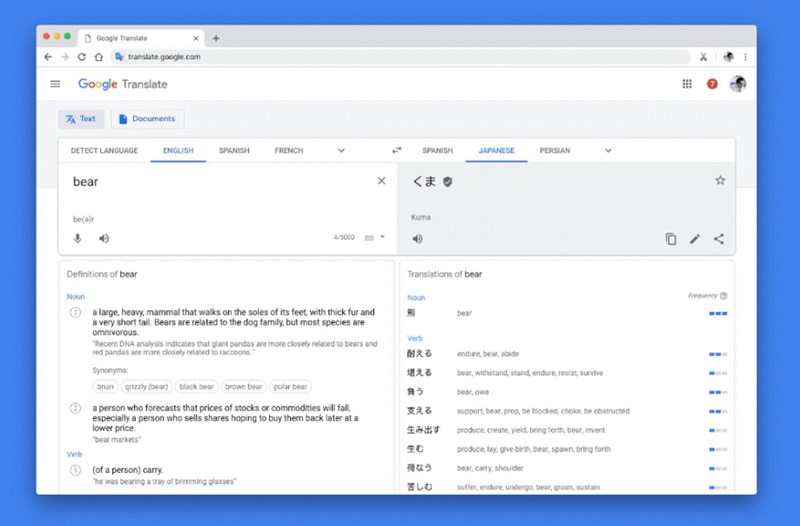The width and height of the screenshot is (800, 526).
Task: Click the Google Translate logo
Action: coord(122,84)
